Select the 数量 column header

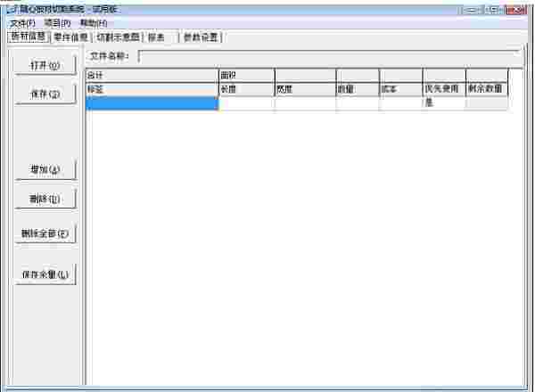click(358, 89)
